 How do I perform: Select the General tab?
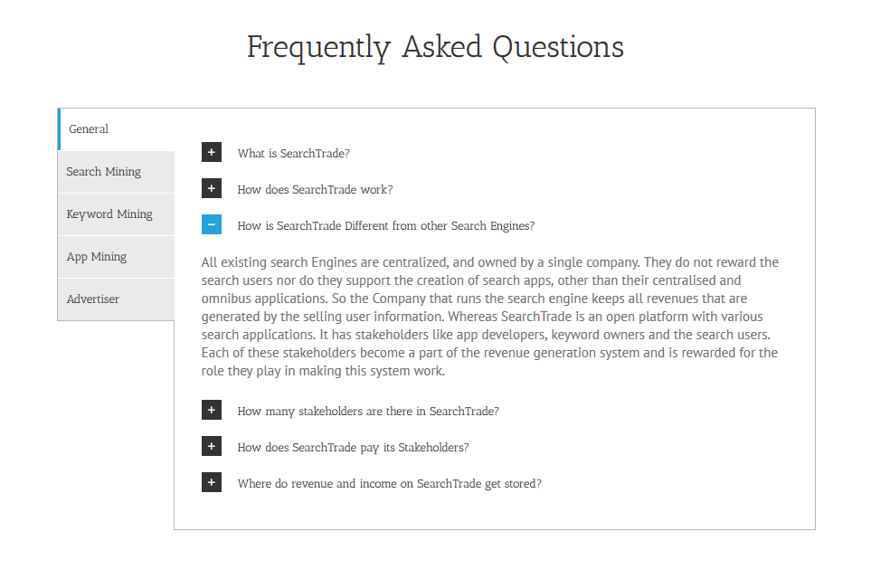(x=90, y=129)
